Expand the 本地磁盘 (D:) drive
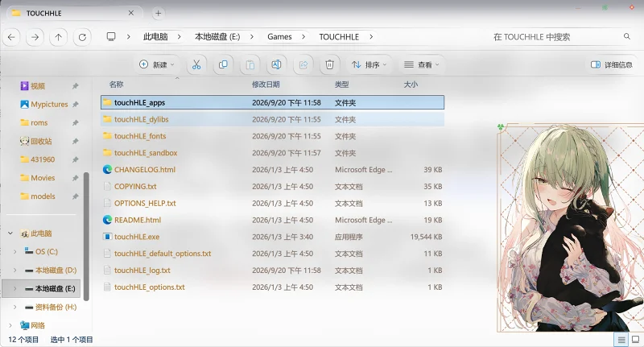Screen dimensions: 644x347 pyautogui.click(x=14, y=271)
